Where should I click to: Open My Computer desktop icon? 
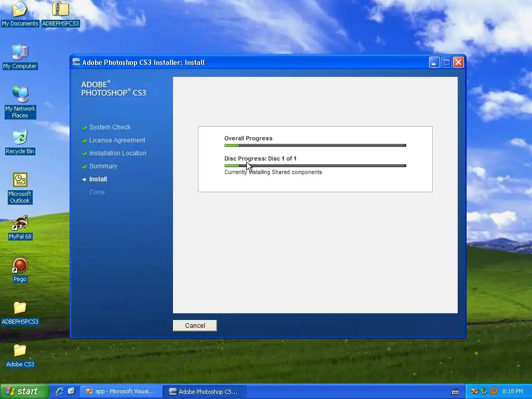click(x=20, y=57)
